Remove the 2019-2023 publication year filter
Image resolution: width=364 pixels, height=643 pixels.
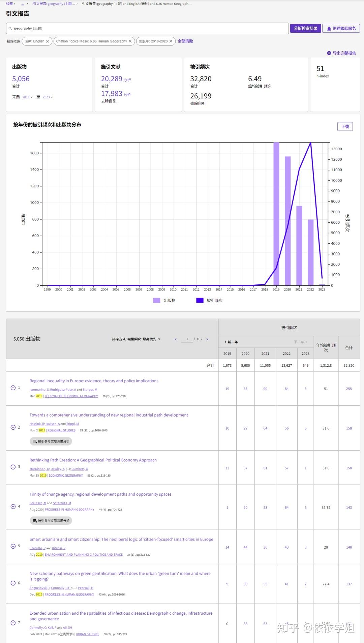[171, 41]
